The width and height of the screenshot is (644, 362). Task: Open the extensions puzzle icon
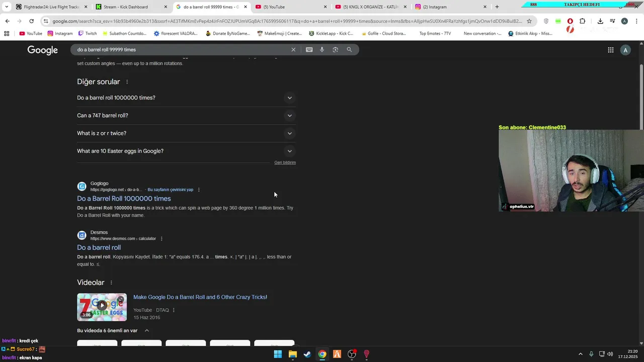[583, 21]
